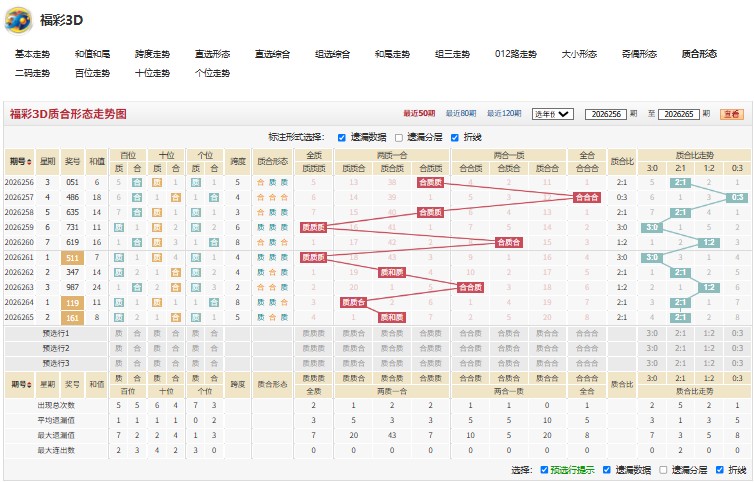Click 合质质 marker in row 2026256

pos(430,182)
